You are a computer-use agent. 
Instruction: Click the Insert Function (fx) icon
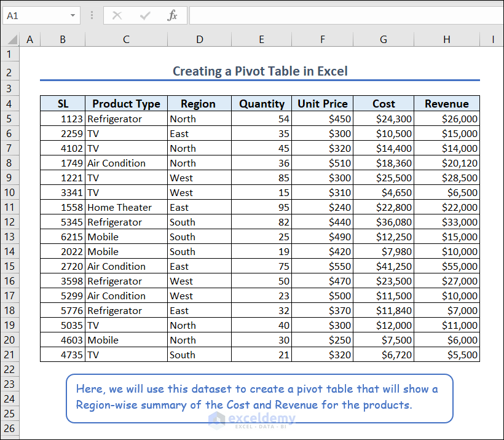172,16
